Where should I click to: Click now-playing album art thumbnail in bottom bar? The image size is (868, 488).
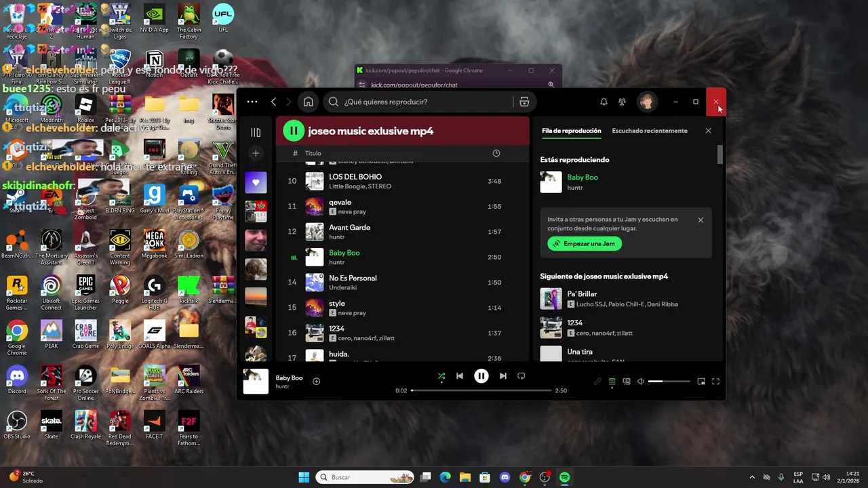(x=256, y=382)
